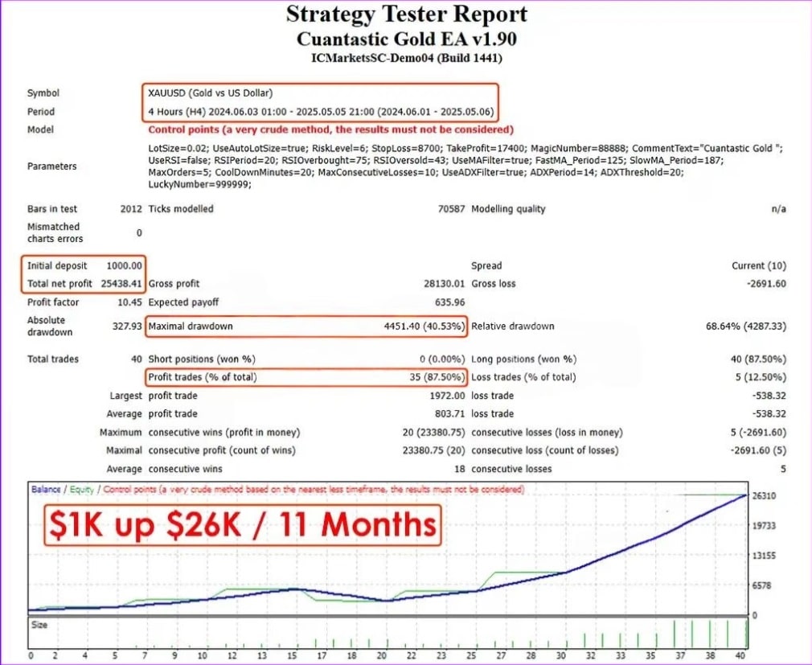The width and height of the screenshot is (812, 665).
Task: Click Total net profit value "25438.41"
Action: [x=121, y=284]
